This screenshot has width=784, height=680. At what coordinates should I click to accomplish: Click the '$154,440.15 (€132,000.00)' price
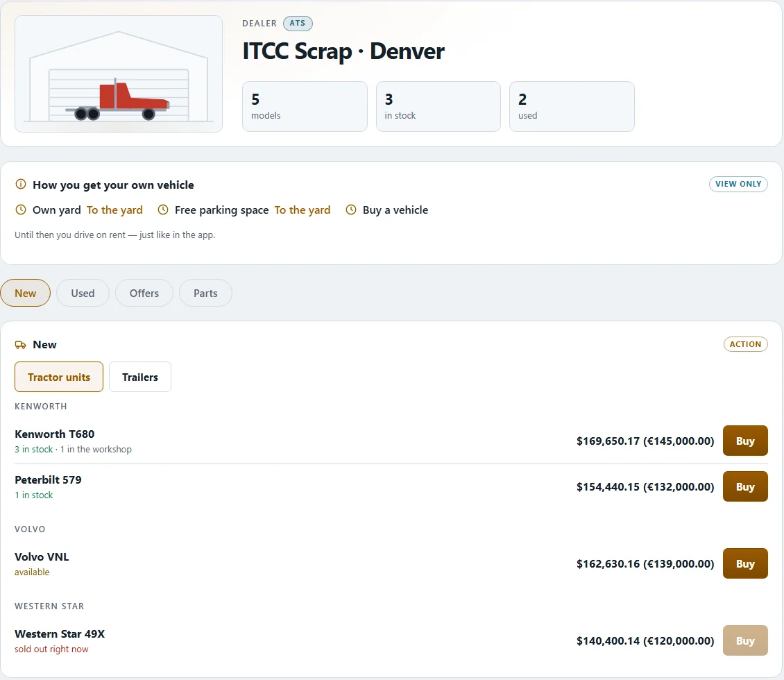point(645,486)
